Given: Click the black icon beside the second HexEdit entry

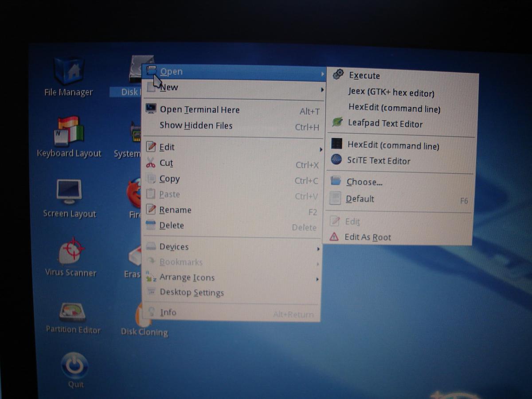Looking at the screenshot, I should (337, 144).
